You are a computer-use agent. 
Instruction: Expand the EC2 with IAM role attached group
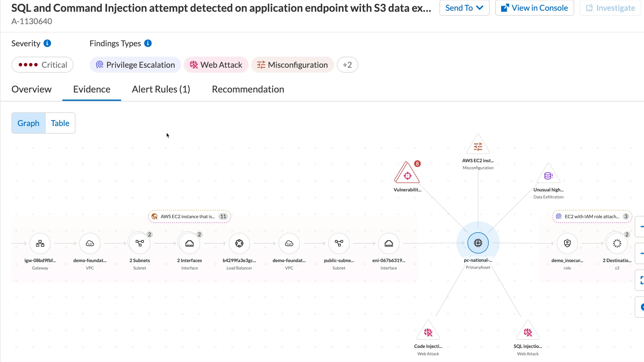(592, 216)
